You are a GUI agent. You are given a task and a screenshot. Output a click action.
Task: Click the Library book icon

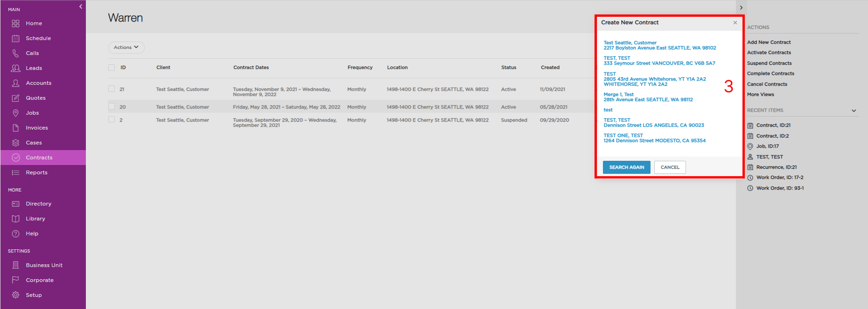[x=15, y=219]
